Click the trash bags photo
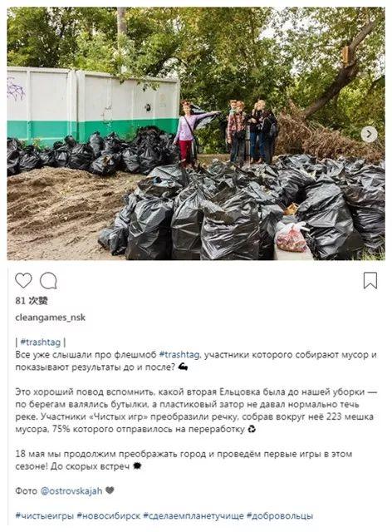 [196, 134]
